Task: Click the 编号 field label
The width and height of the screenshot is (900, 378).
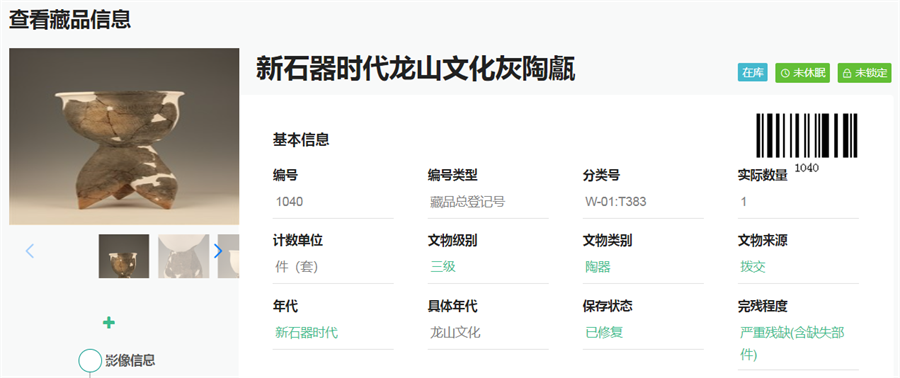Action: point(285,176)
